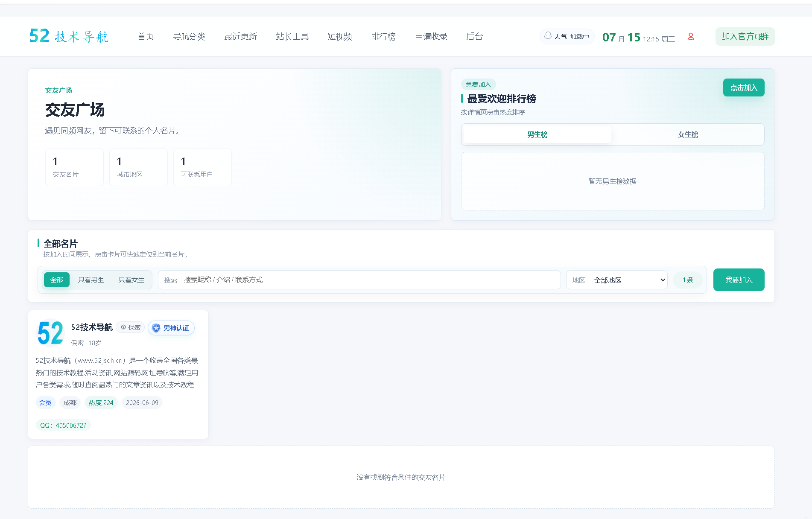Viewport: 812px width, 519px height.
Task: Click the 我要加入 button
Action: (x=739, y=280)
